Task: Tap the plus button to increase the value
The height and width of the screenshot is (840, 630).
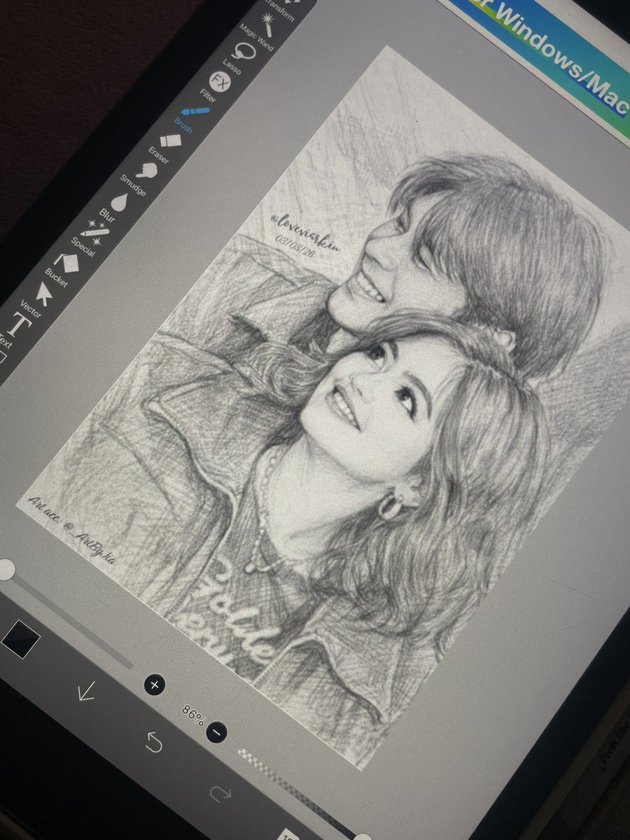Action: tap(155, 684)
